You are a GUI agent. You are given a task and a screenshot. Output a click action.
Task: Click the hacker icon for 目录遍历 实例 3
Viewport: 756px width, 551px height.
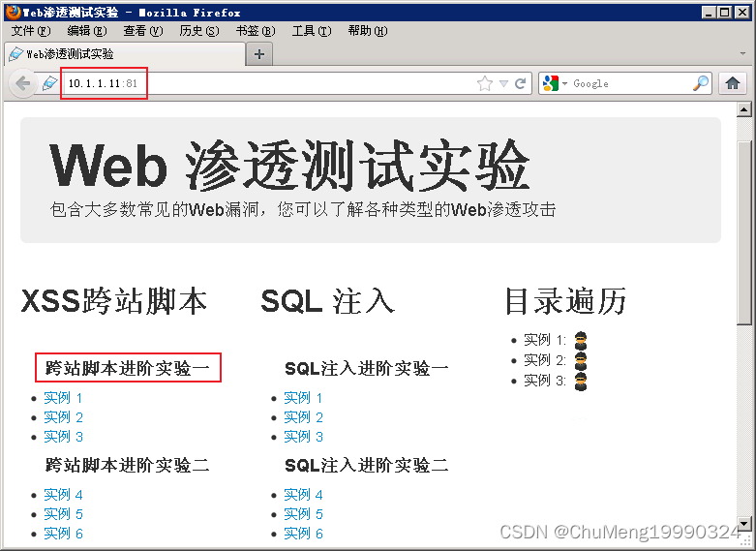(x=581, y=382)
